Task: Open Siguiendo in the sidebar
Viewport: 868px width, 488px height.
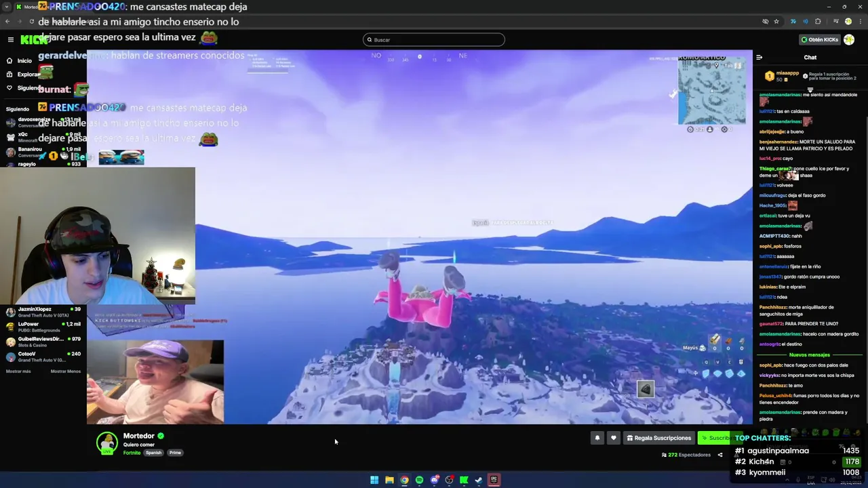Action: tap(24, 88)
